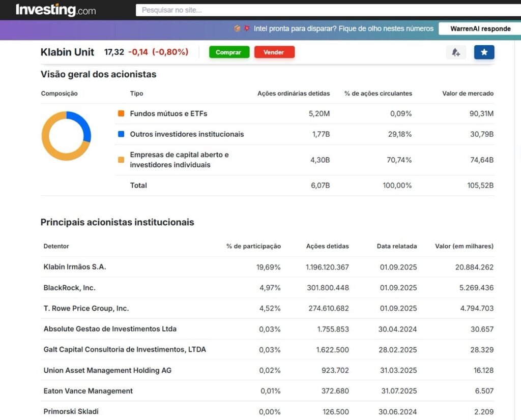
Task: Sort by Ações detidas column header
Action: click(327, 246)
